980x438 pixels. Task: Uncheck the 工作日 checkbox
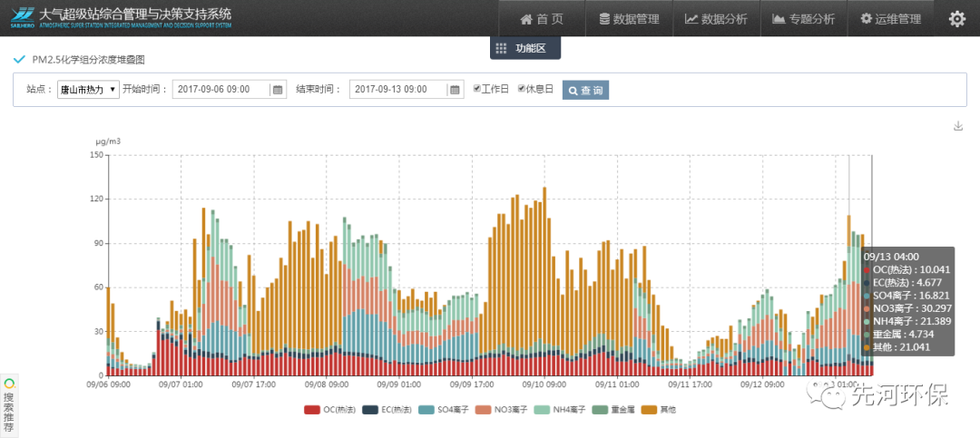coord(477,89)
